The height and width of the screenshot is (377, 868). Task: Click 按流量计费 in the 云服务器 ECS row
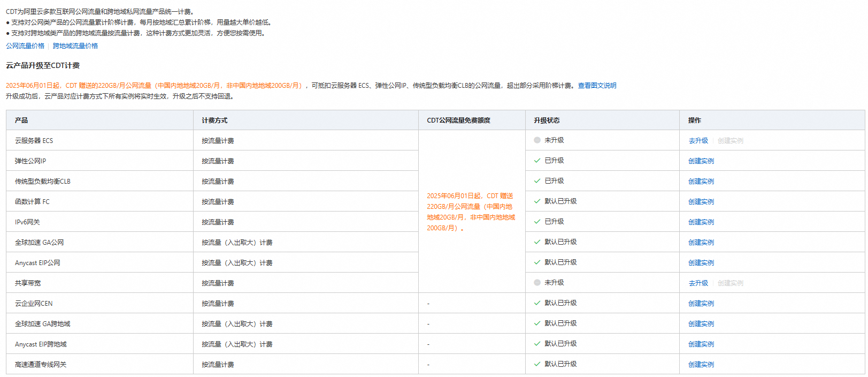tap(218, 141)
